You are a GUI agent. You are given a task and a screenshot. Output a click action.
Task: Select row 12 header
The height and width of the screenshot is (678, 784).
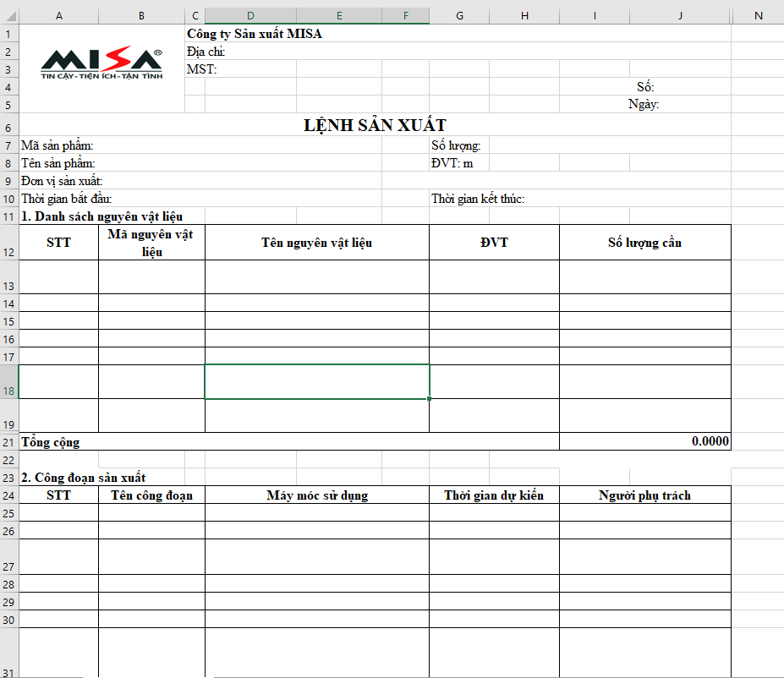pyautogui.click(x=9, y=243)
